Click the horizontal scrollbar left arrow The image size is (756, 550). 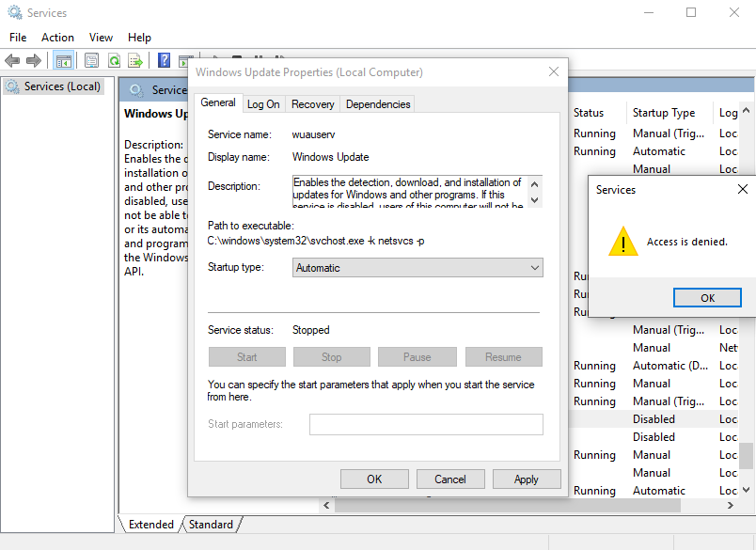(326, 505)
